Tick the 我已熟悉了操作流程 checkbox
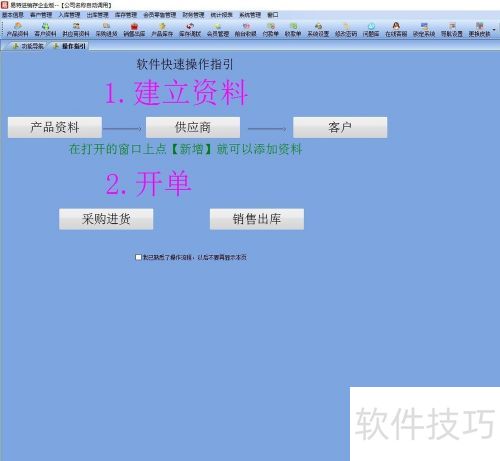The image size is (500, 461). [x=138, y=257]
